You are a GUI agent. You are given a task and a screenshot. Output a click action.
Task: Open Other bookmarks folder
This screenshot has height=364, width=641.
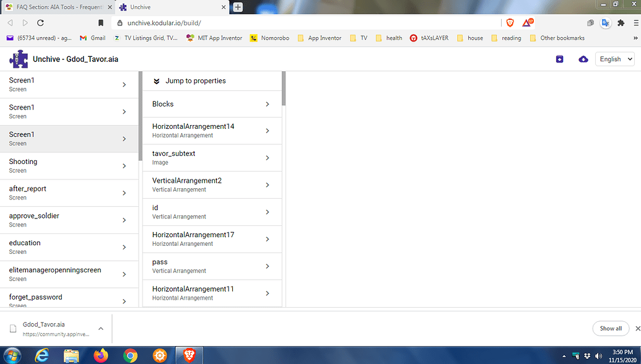coord(557,38)
